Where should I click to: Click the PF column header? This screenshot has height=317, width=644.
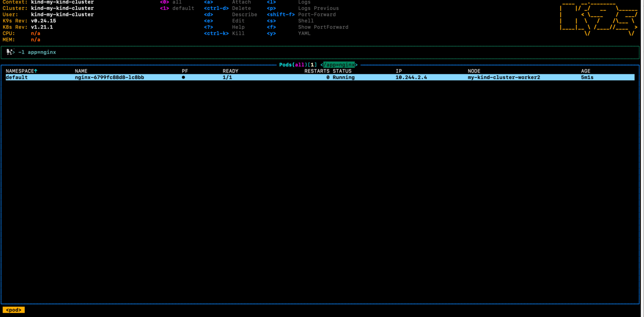pos(185,71)
